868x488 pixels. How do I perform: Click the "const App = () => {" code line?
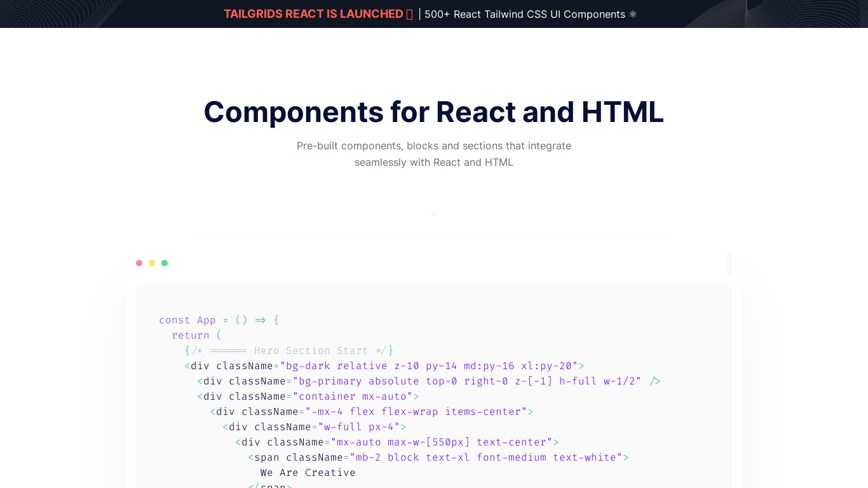pos(219,320)
